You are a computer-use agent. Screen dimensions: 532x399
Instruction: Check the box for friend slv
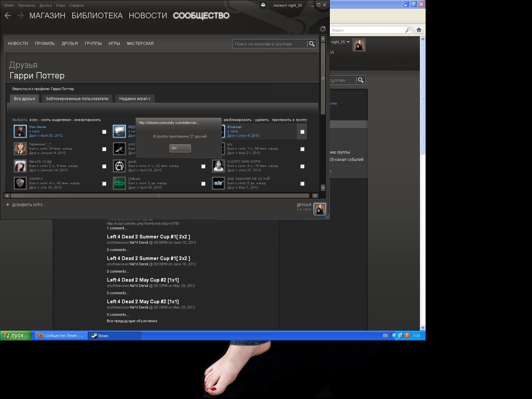point(302,149)
